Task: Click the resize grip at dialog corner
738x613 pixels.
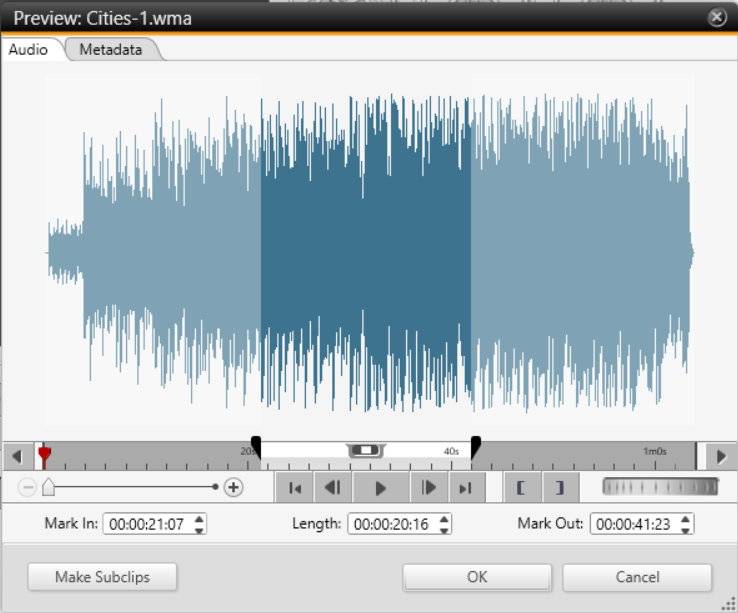Action: click(728, 604)
